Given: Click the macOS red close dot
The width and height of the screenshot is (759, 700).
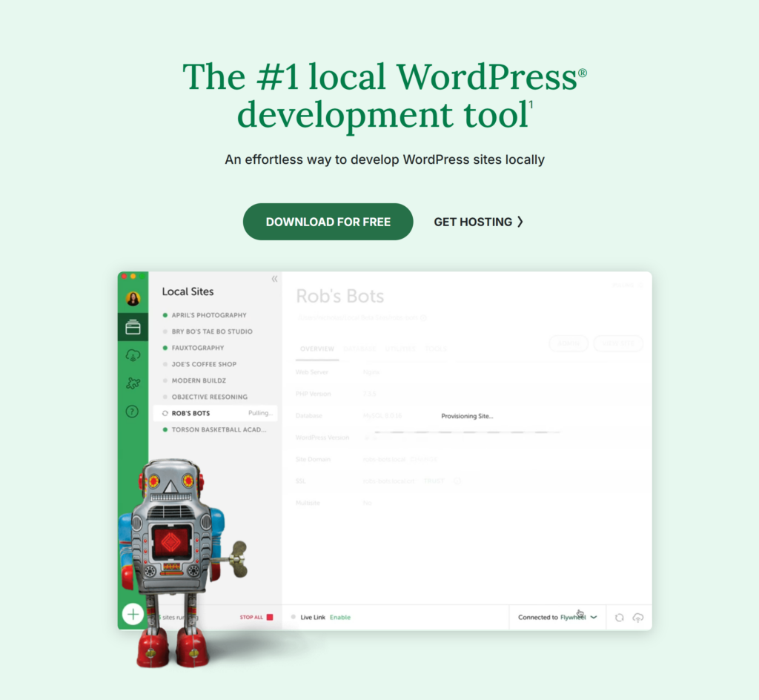Looking at the screenshot, I should (124, 276).
